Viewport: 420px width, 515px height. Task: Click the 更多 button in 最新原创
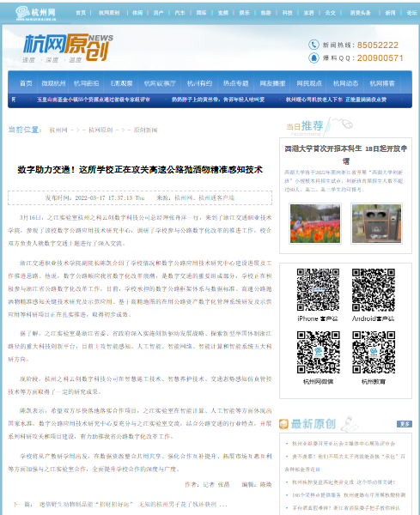pos(405,424)
